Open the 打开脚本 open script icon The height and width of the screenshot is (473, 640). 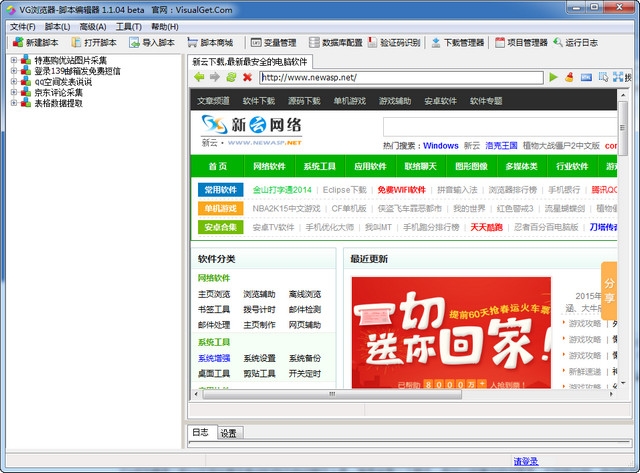pos(76,42)
